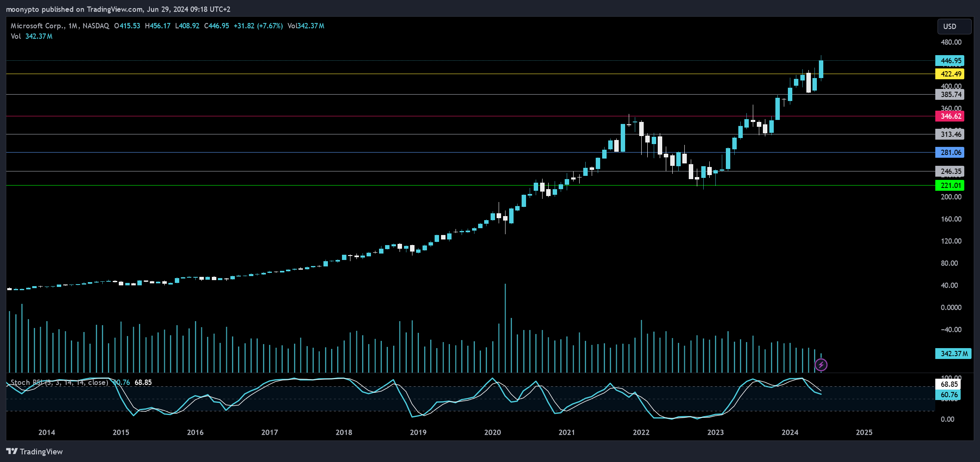Click the 2020 label on time axis
The width and height of the screenshot is (980, 462).
(x=493, y=432)
